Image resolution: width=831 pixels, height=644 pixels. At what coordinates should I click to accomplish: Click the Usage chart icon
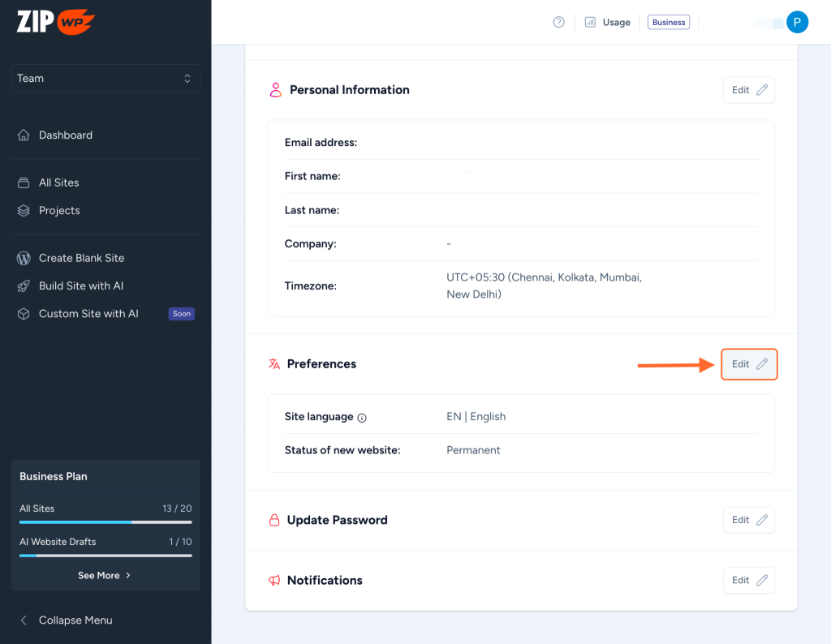coord(590,23)
